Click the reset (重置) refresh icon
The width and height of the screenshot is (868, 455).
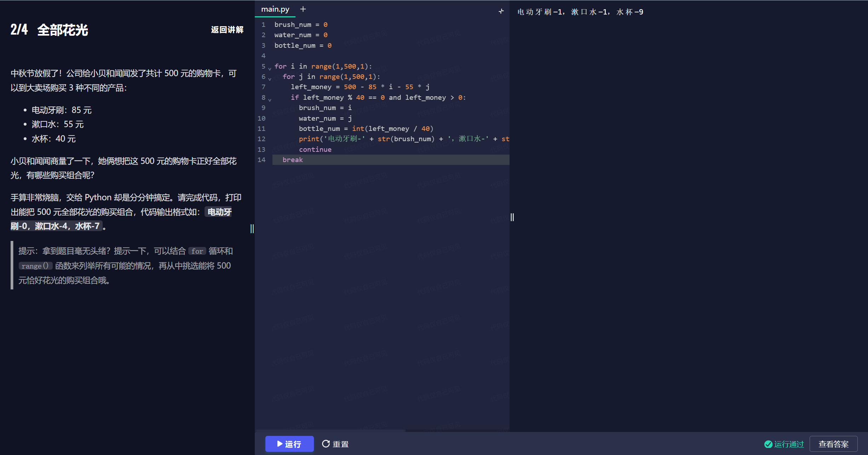[x=326, y=444]
